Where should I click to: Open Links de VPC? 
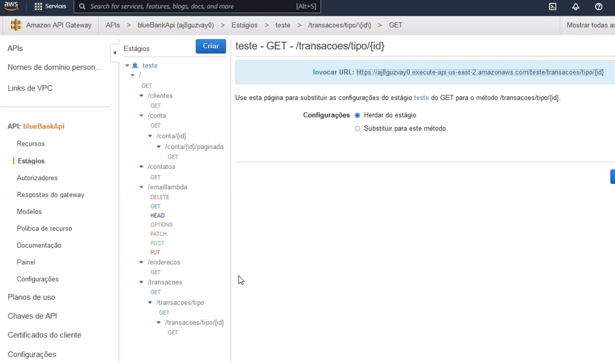click(30, 88)
